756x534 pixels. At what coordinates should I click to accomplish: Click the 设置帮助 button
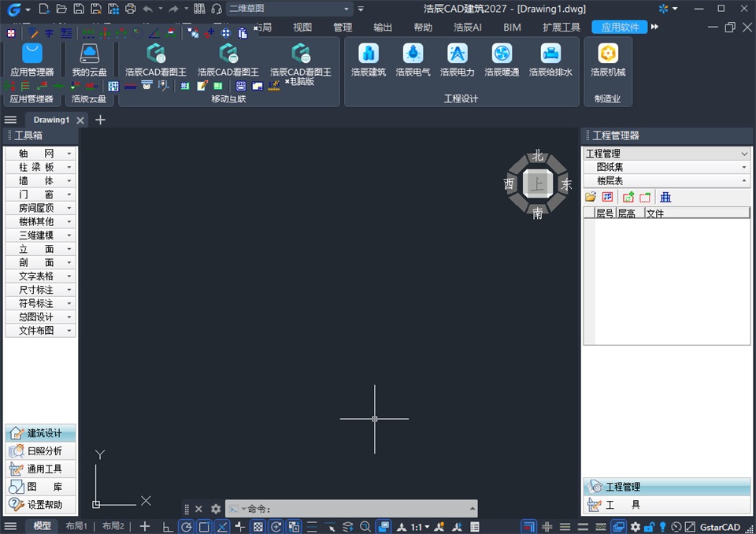coord(40,505)
